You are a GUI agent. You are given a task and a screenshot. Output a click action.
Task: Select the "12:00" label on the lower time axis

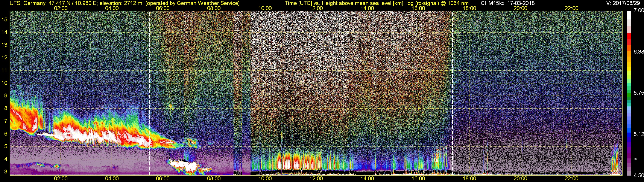(316, 179)
